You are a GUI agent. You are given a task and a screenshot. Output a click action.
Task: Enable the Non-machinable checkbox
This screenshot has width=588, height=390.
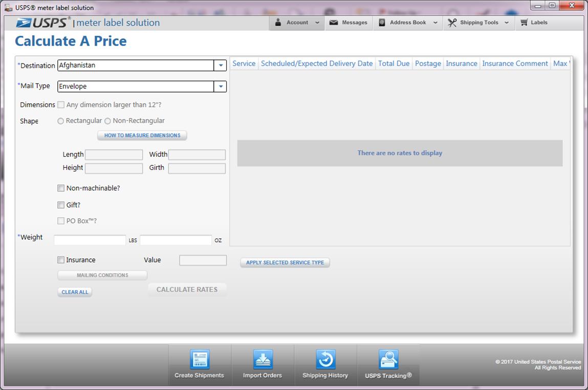point(61,188)
